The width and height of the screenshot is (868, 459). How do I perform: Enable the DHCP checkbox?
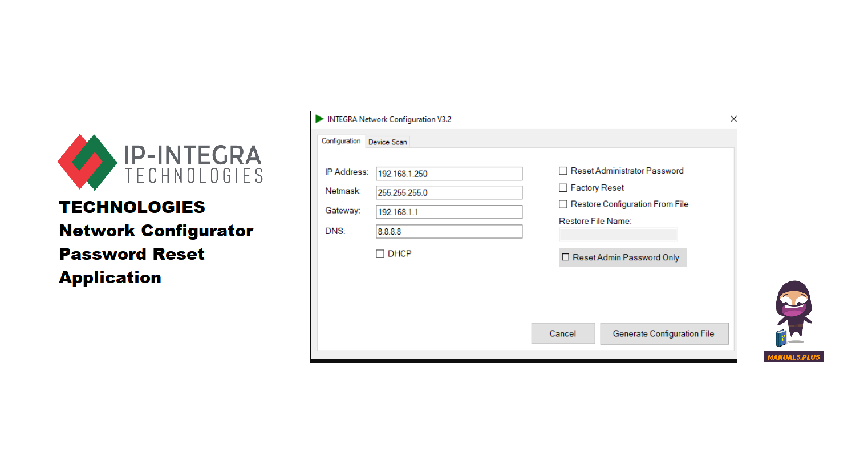point(380,254)
